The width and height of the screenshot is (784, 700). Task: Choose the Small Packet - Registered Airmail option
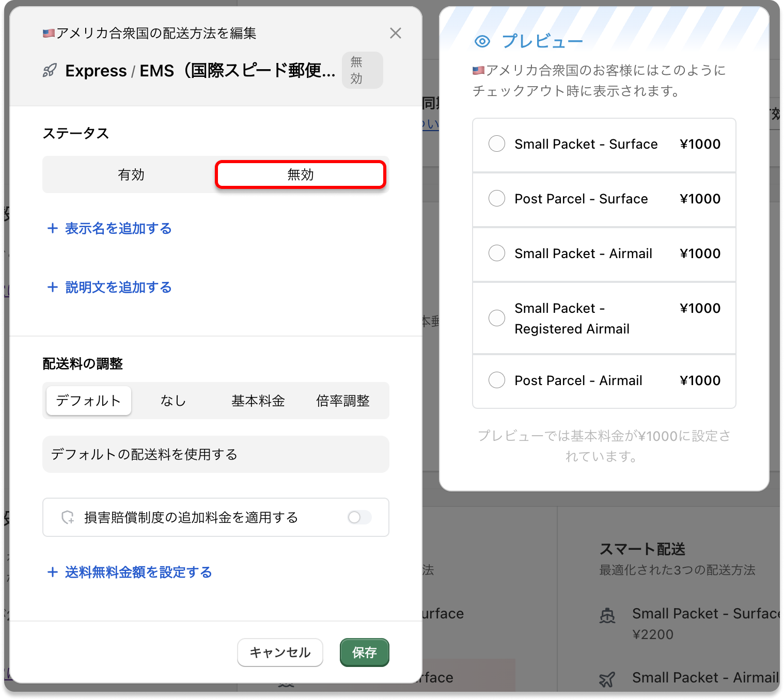pos(497,318)
